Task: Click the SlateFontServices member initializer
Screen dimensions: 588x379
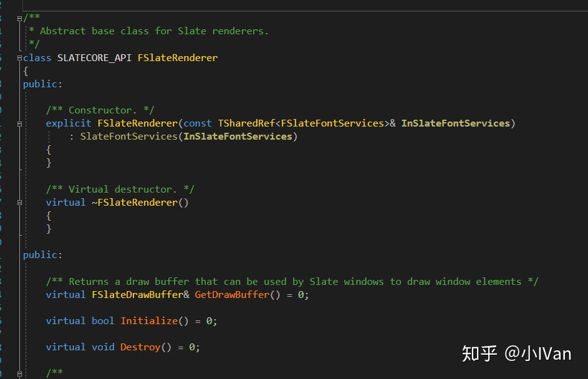Action: (x=128, y=137)
